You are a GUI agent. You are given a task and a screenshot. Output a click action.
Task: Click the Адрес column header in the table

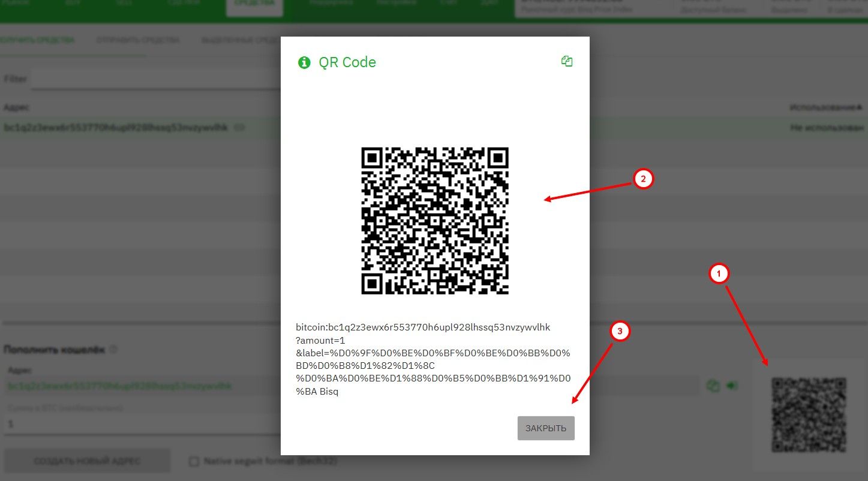click(17, 107)
